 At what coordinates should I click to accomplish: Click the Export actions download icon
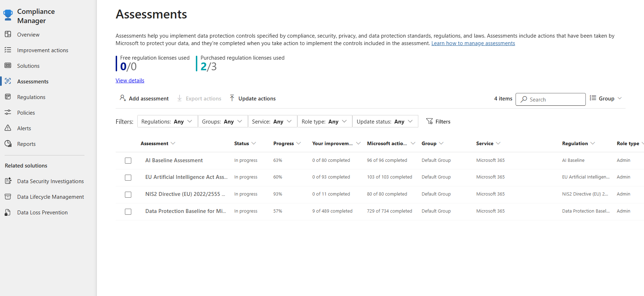pyautogui.click(x=180, y=98)
